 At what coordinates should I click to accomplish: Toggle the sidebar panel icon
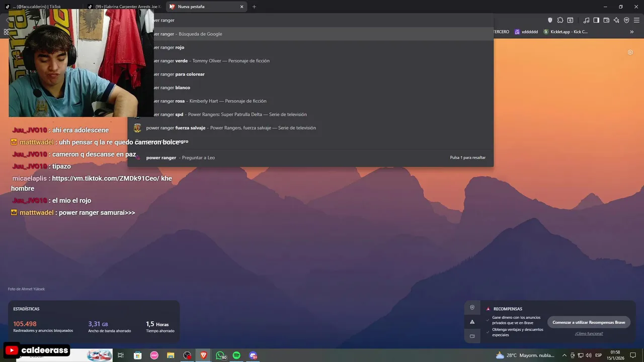pyautogui.click(x=596, y=20)
